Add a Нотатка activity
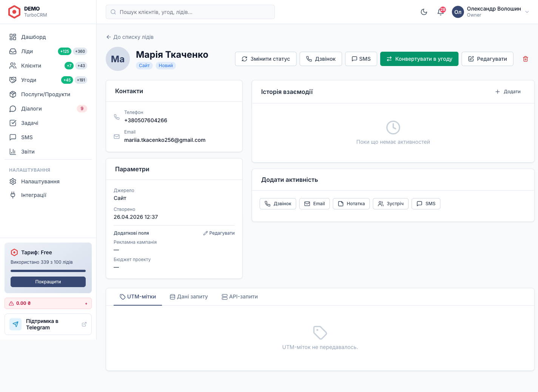The height and width of the screenshot is (392, 538). pos(351,204)
